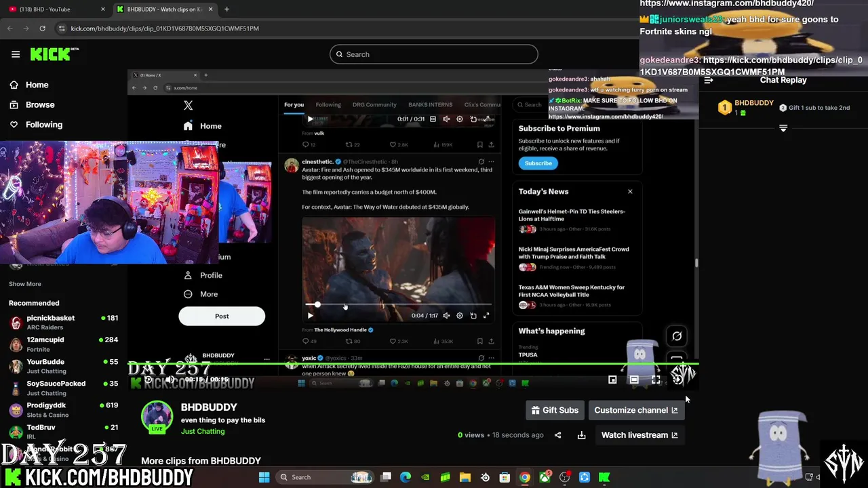Viewport: 868px width, 488px height.
Task: Click the Grok icon on cinesthetic post
Action: coord(481,162)
